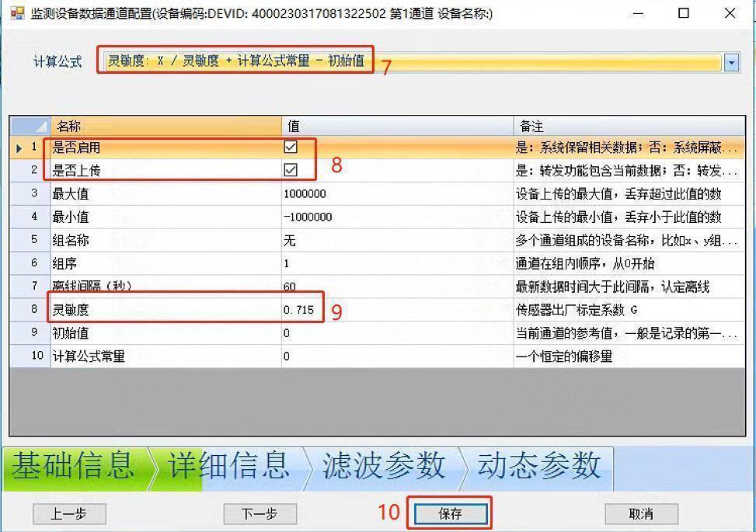This screenshot has height=532, width=756.
Task: Open the 动态参数 tab
Action: 538,466
